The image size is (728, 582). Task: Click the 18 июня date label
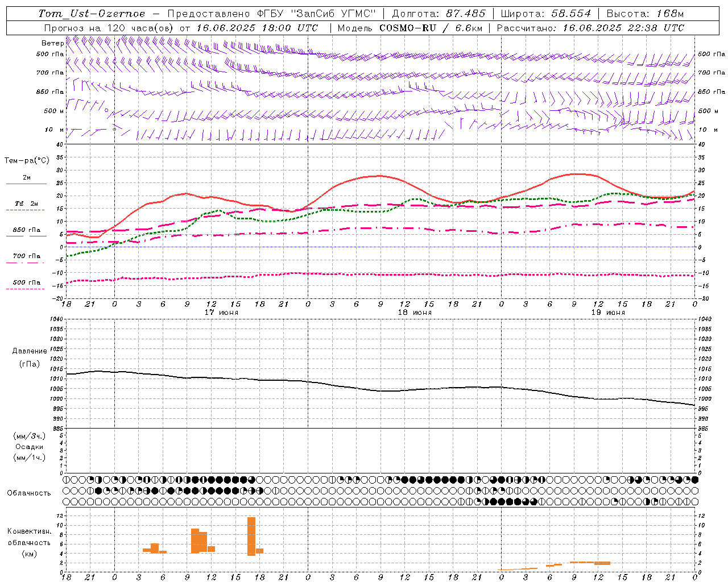point(415,313)
